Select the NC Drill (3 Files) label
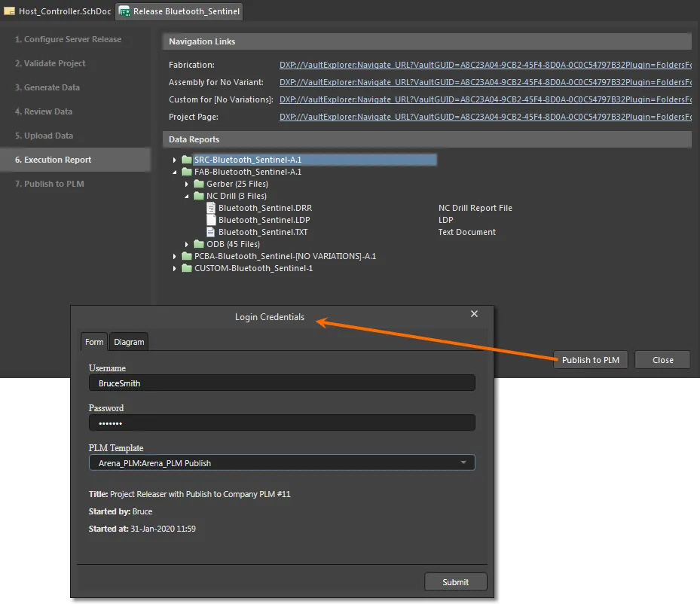 click(236, 196)
